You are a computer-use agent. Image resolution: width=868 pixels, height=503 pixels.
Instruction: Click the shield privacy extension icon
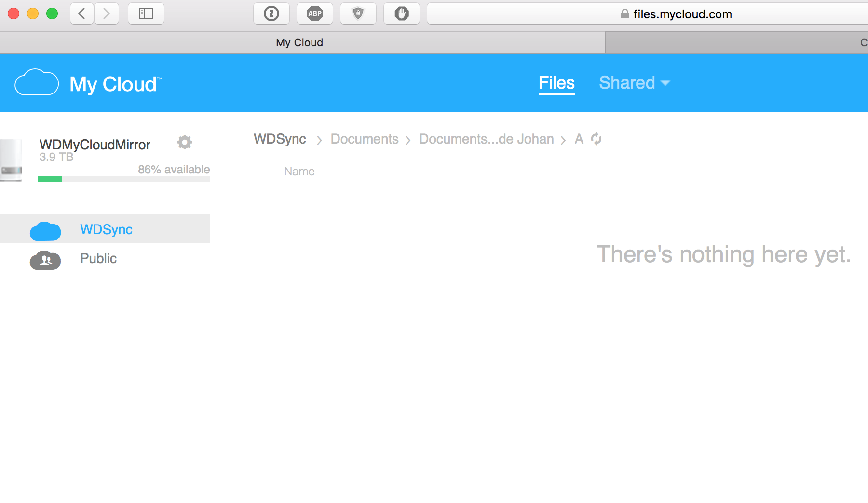pos(358,13)
